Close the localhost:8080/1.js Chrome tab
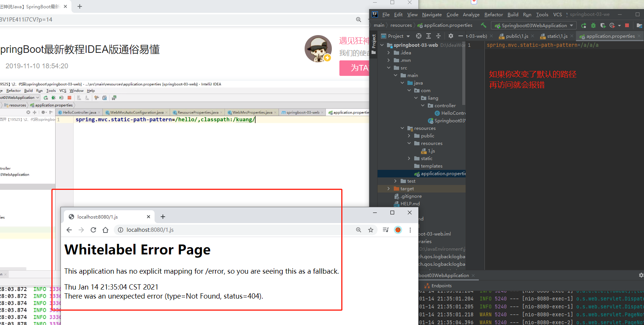 coord(149,217)
